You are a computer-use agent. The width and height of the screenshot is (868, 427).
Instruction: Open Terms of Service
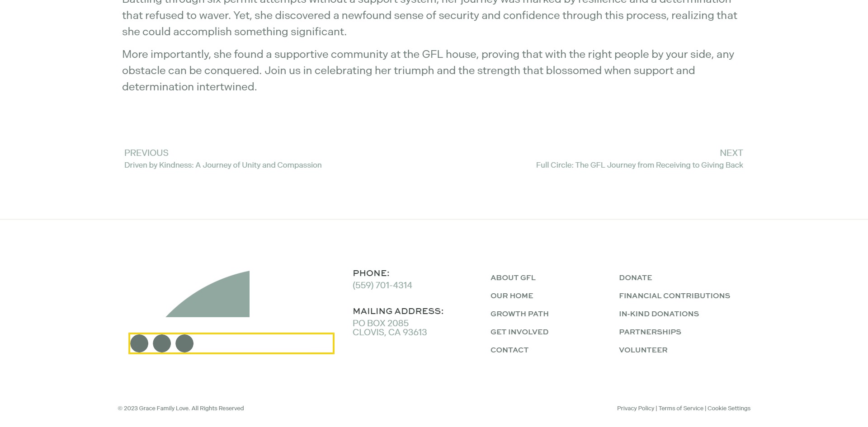tap(681, 408)
